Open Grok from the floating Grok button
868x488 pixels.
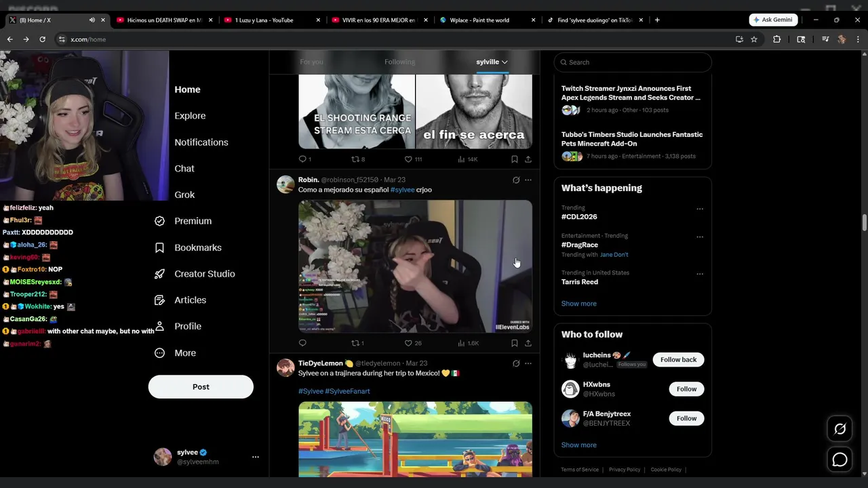coord(840,429)
